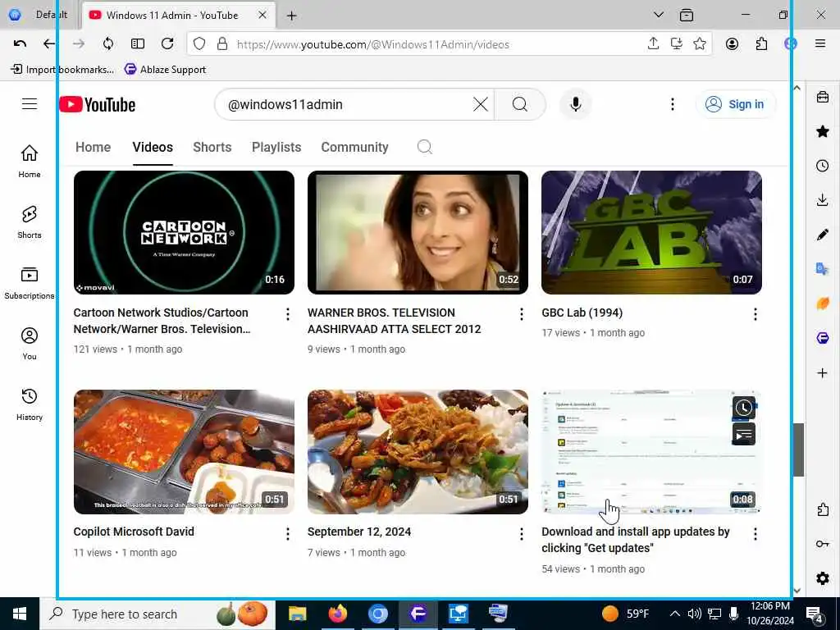Click the browser address bar URL
840x630 pixels.
373,44
